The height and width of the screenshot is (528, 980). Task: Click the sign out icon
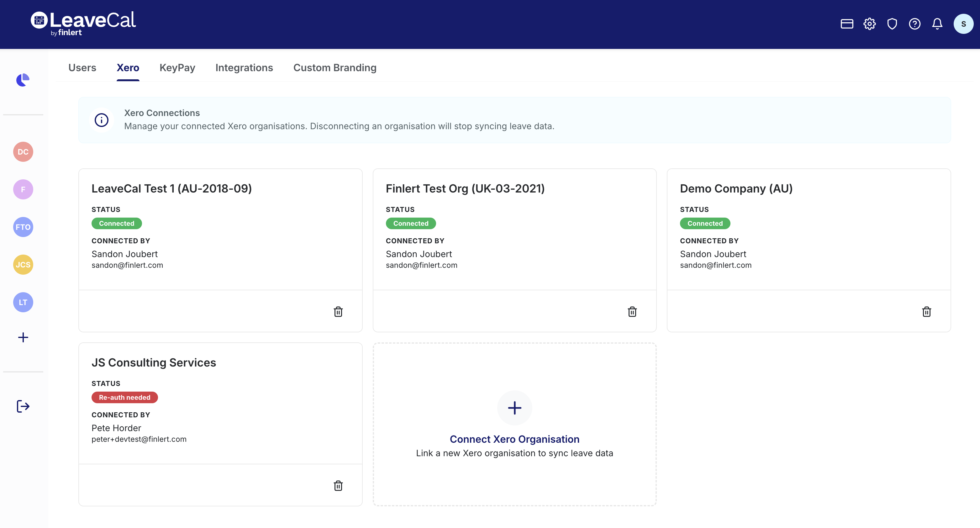[23, 406]
